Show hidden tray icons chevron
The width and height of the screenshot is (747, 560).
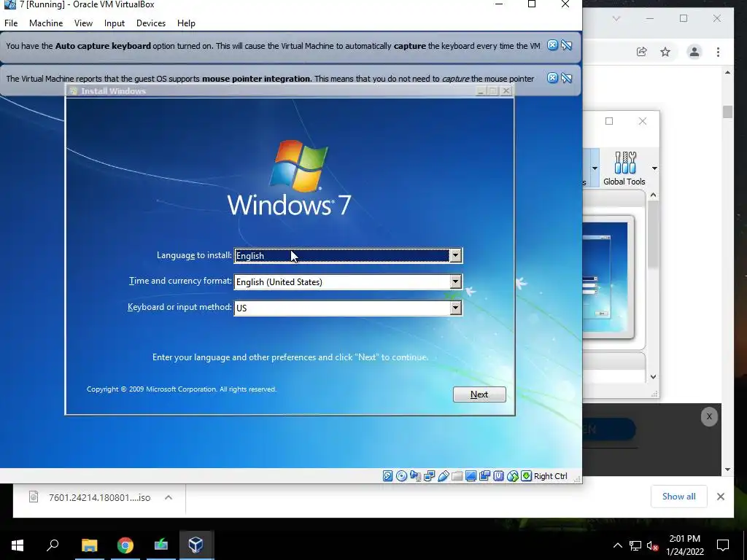tap(617, 545)
